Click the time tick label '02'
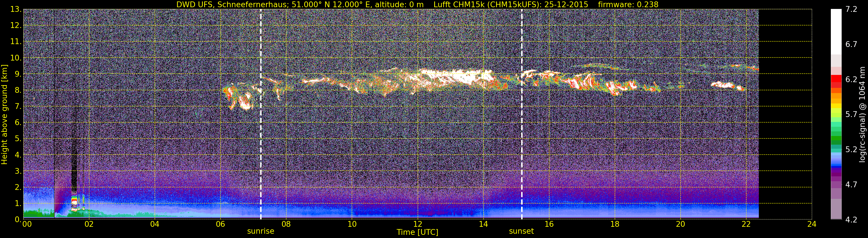868x238 pixels. (x=89, y=224)
